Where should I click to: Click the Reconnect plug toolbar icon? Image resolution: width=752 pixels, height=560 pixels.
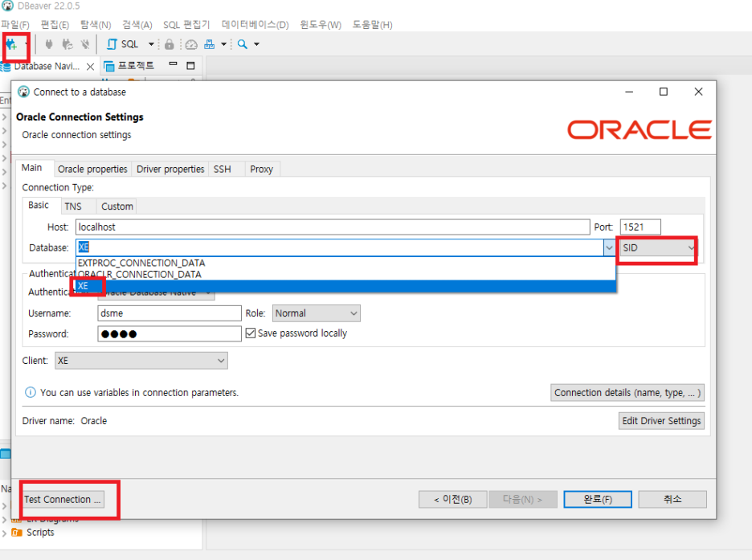tap(67, 44)
